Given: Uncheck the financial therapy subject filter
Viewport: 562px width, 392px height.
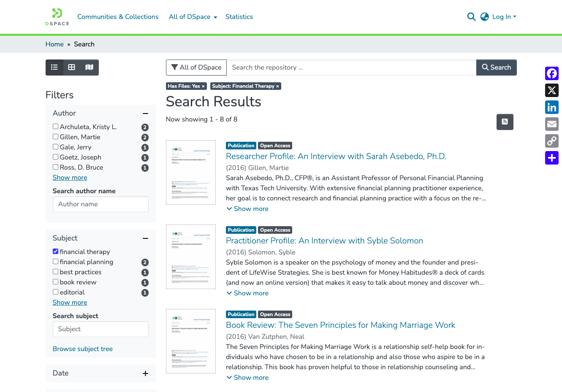Looking at the screenshot, I should coord(55,251).
